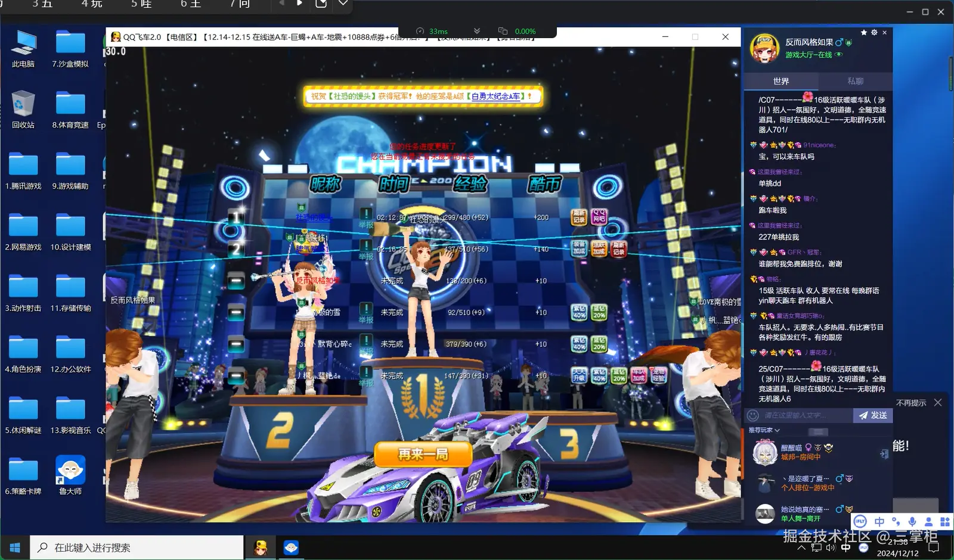
Task: Open iFLY account person icon
Action: (x=929, y=521)
